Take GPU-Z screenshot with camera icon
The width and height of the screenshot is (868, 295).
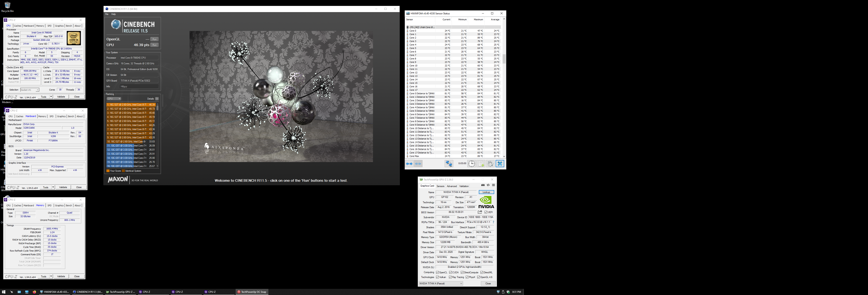click(483, 185)
